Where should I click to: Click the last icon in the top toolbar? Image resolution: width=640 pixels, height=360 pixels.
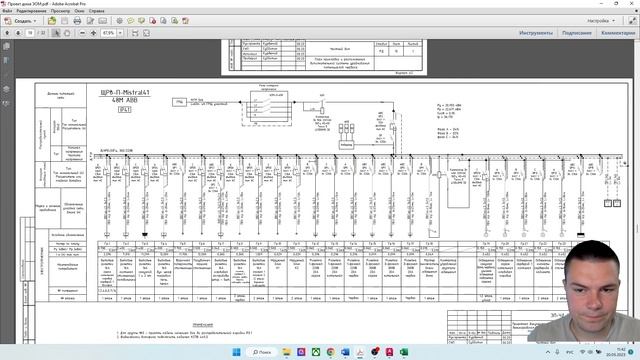coord(185,21)
